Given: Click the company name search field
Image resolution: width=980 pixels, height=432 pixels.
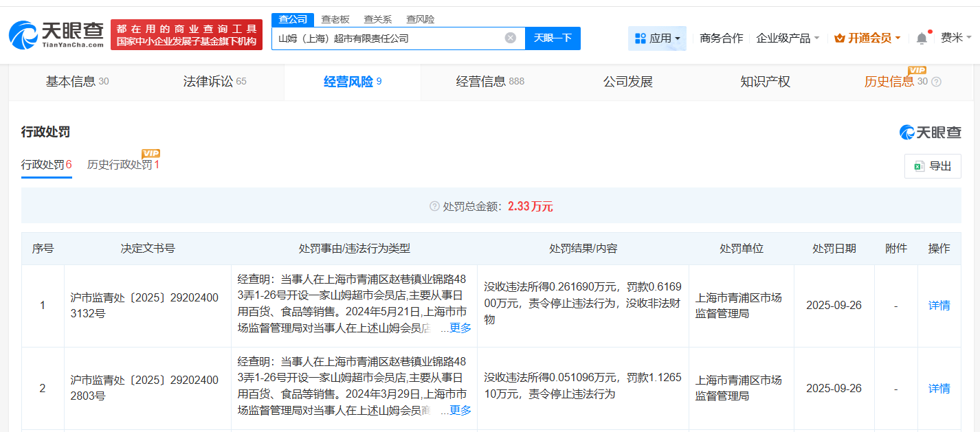Looking at the screenshot, I should point(388,38).
